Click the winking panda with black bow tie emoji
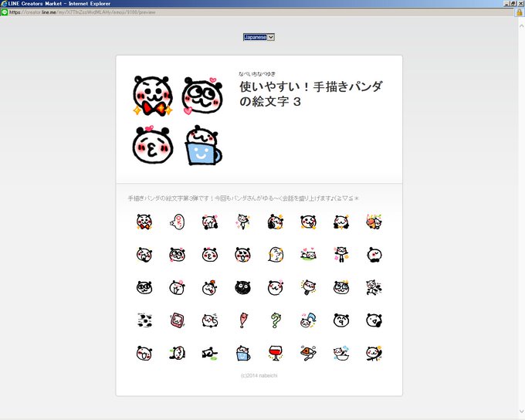Image resolution: width=525 pixels, height=420 pixels. 374,255
